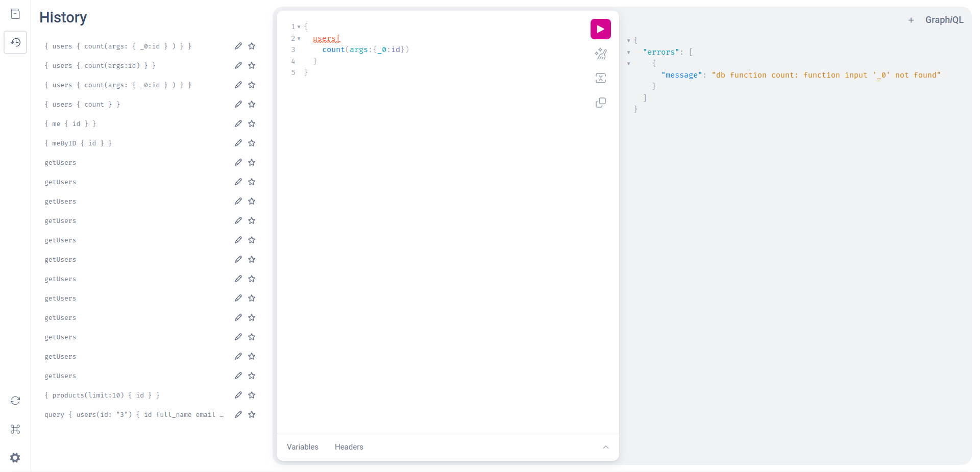Star the first getUsers history entry
Image resolution: width=980 pixels, height=472 pixels.
(252, 162)
